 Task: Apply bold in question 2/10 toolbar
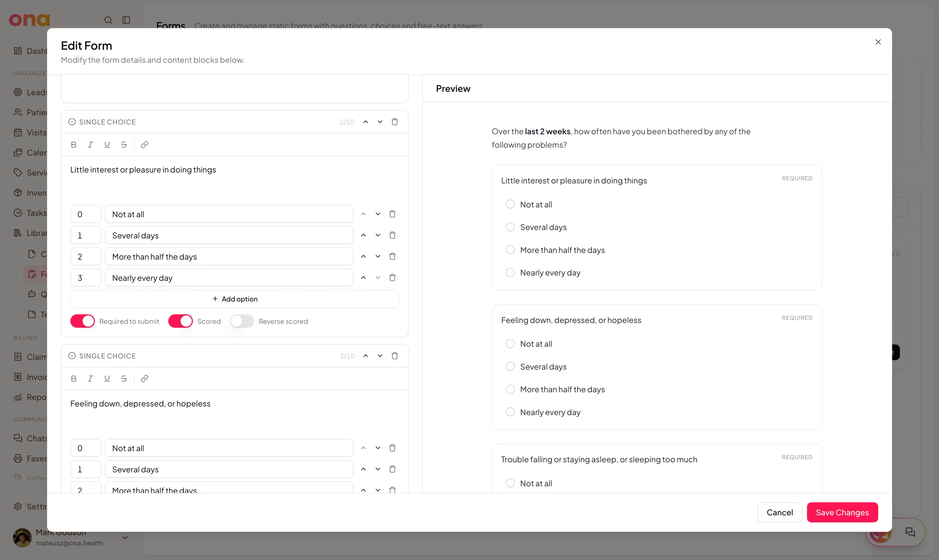(x=74, y=145)
